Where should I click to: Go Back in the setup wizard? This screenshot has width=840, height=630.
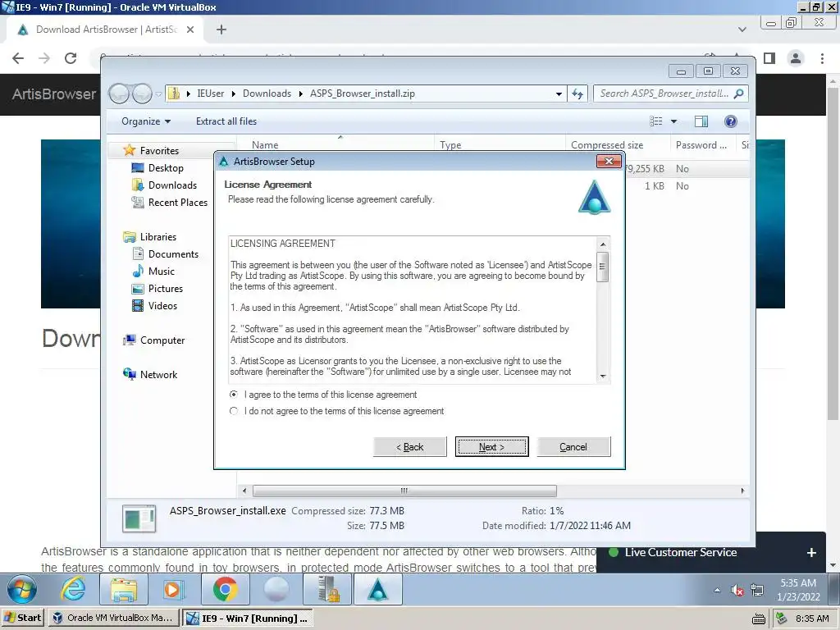coord(410,447)
